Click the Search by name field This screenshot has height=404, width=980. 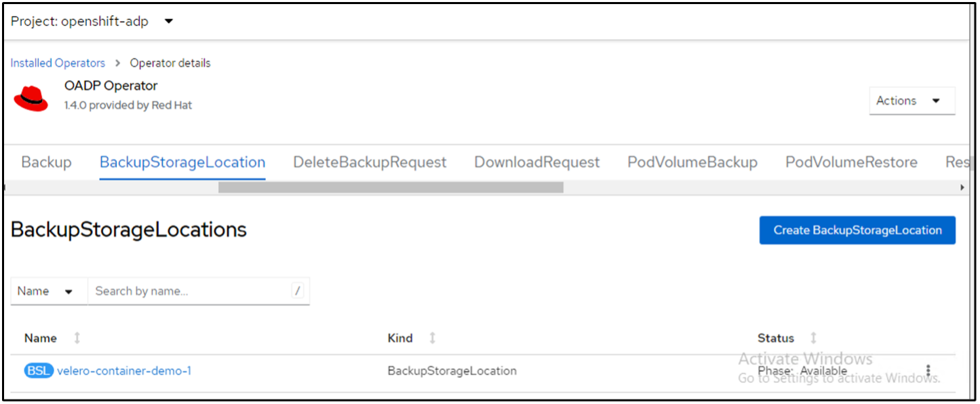(190, 291)
